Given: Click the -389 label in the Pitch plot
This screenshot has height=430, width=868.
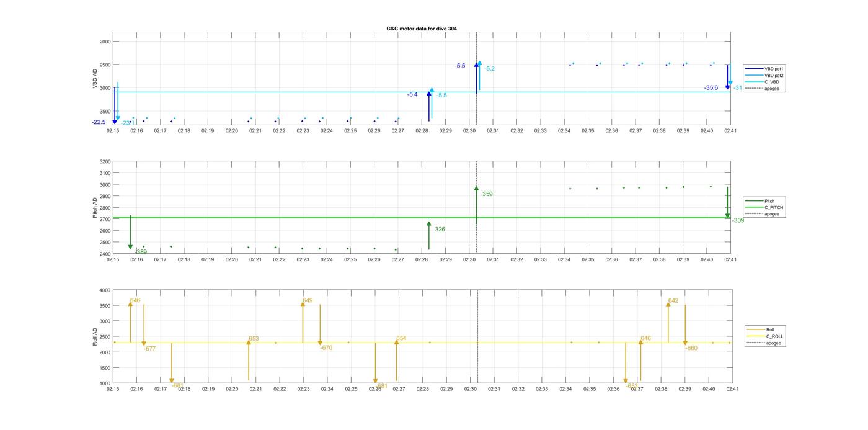Looking at the screenshot, I should [x=141, y=252].
